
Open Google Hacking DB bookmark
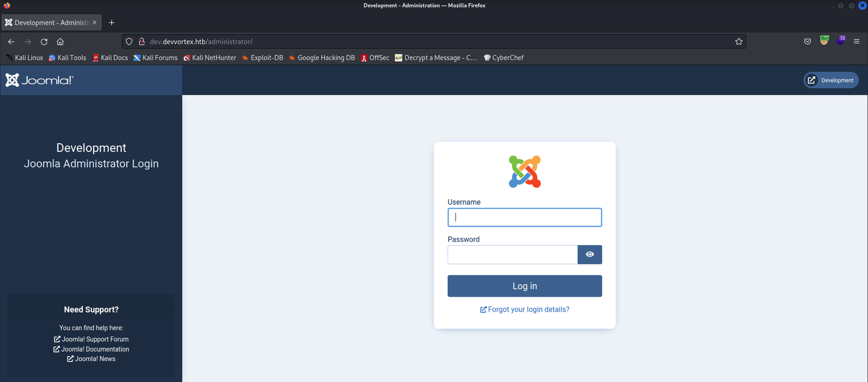tap(322, 57)
